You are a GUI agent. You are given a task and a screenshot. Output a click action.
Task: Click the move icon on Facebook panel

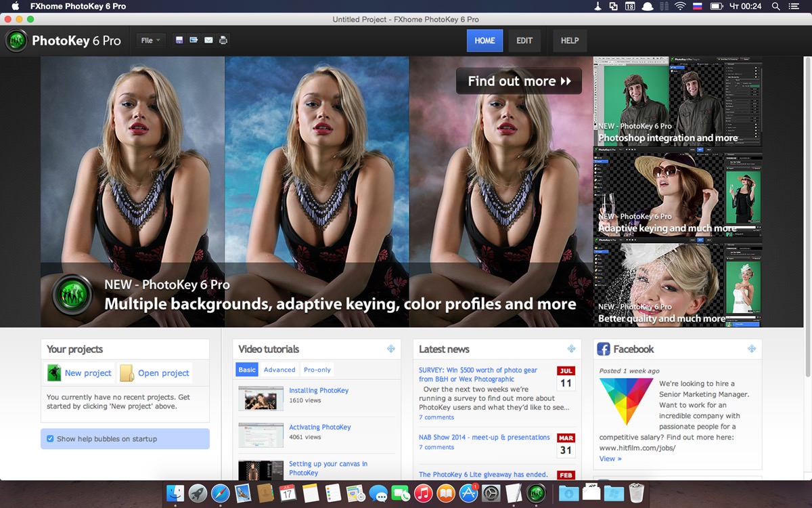point(752,349)
